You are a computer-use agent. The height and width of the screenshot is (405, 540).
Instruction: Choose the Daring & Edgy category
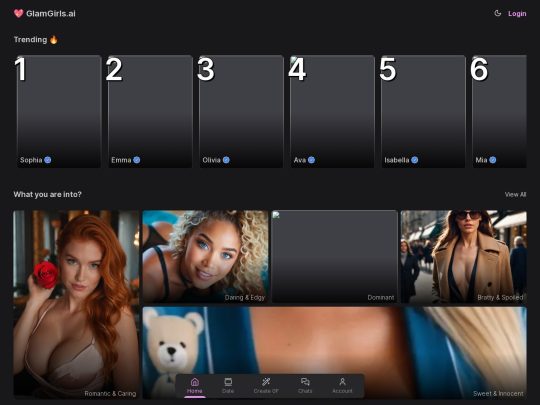pyautogui.click(x=205, y=257)
